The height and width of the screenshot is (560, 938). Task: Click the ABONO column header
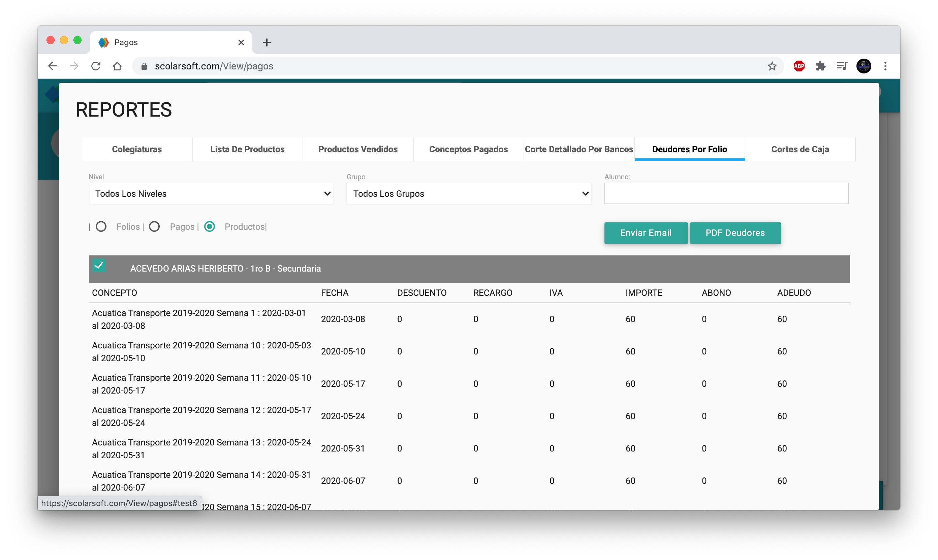click(716, 293)
